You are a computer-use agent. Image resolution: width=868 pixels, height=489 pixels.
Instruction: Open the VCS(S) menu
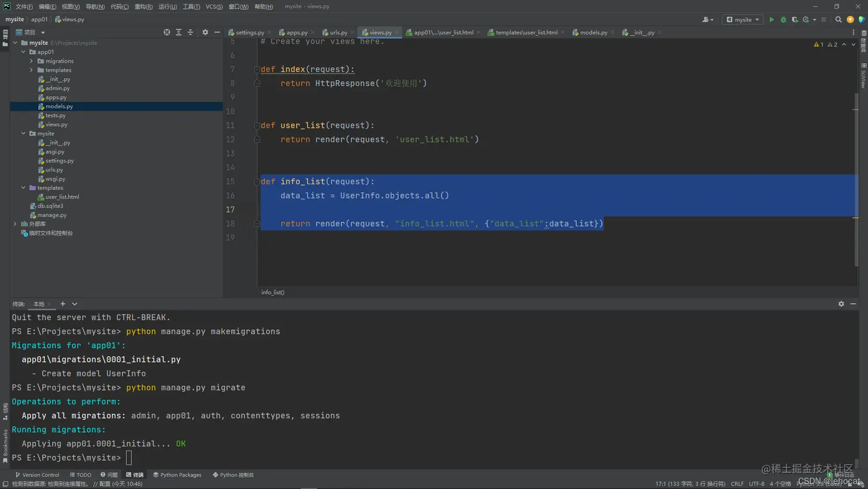[214, 7]
